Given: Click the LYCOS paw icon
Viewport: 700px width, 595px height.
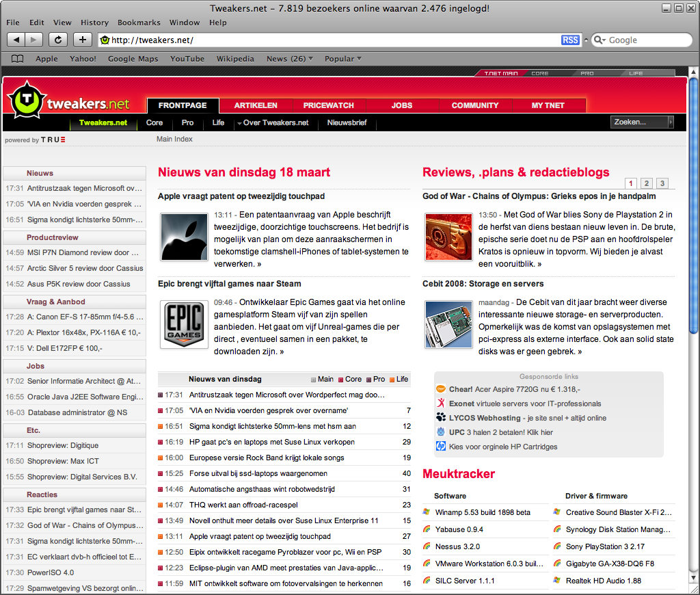Looking at the screenshot, I should tap(441, 418).
